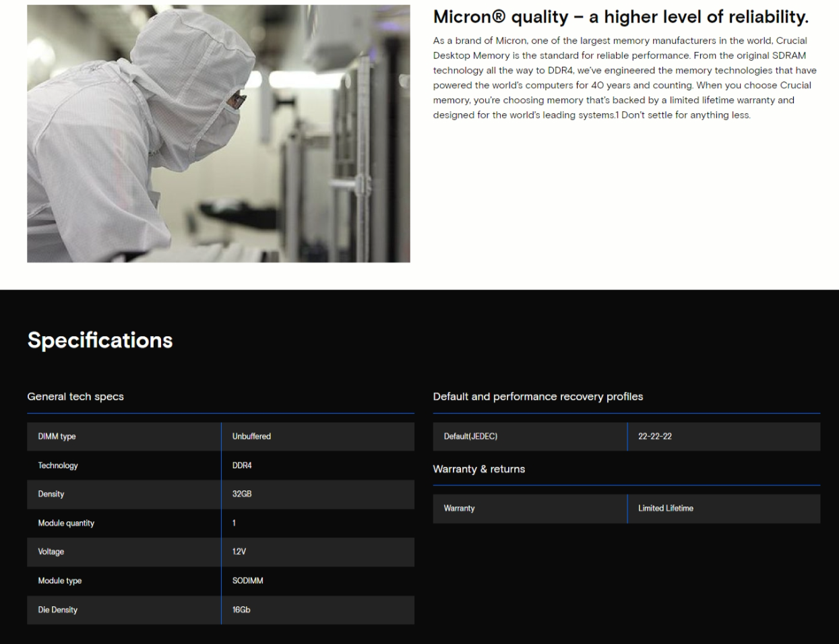The width and height of the screenshot is (839, 644).
Task: Select the 32GB density value
Action: tap(242, 494)
